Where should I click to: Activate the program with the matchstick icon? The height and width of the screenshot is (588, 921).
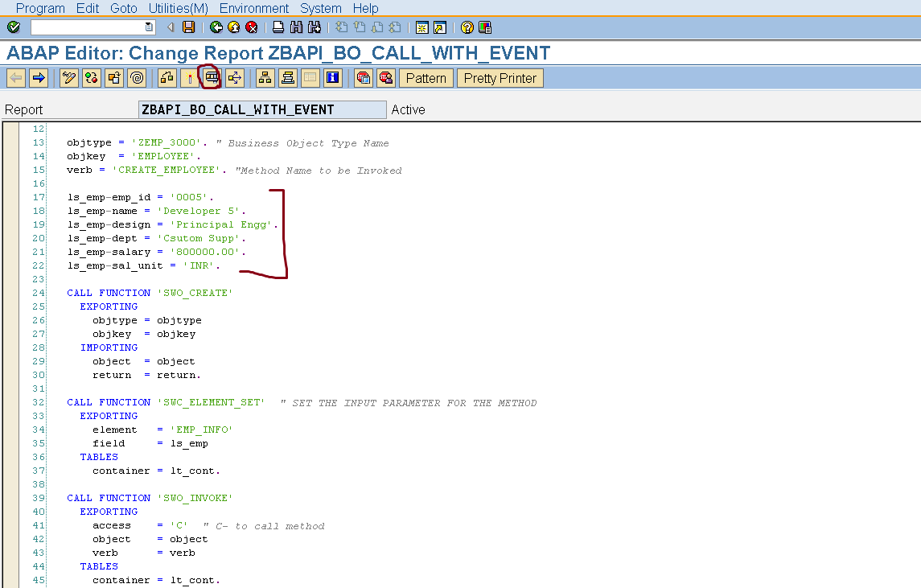click(190, 78)
